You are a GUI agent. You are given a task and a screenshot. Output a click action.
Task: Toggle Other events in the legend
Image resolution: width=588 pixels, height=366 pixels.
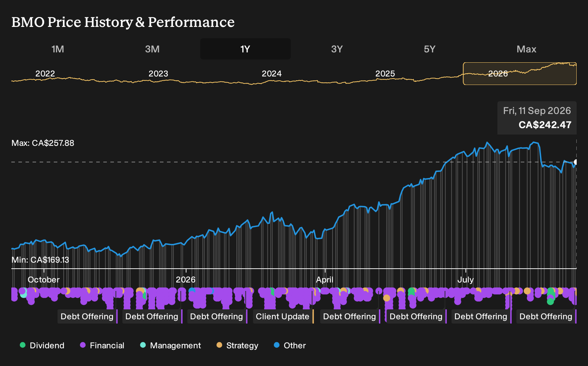tap(290, 345)
